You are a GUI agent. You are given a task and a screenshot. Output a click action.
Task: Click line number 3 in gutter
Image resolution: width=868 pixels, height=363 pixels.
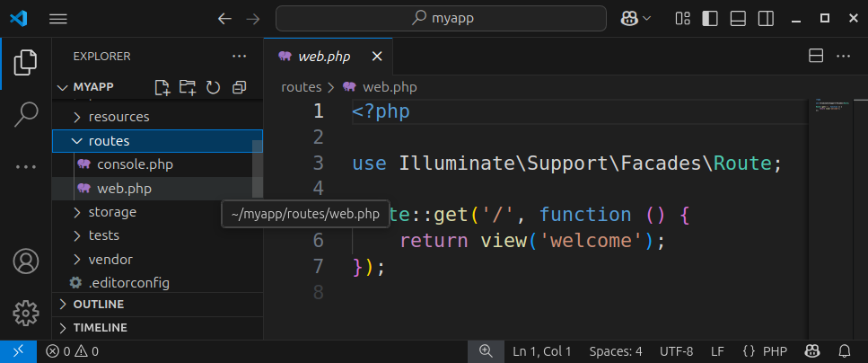(318, 163)
